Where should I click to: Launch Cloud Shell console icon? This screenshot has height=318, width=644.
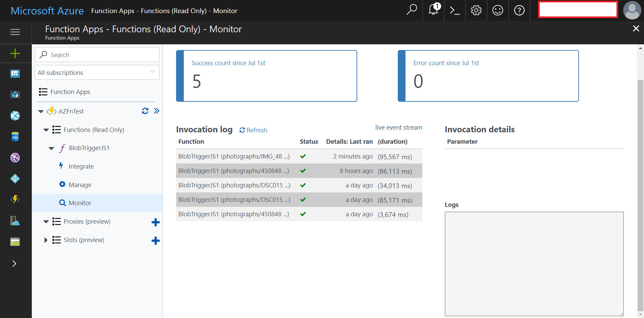pos(454,10)
